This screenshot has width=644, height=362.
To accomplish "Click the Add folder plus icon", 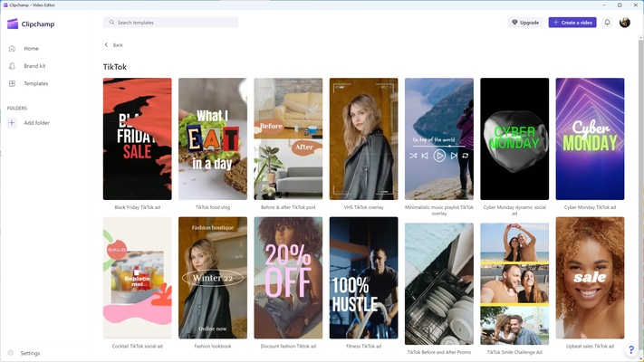I will (x=12, y=123).
